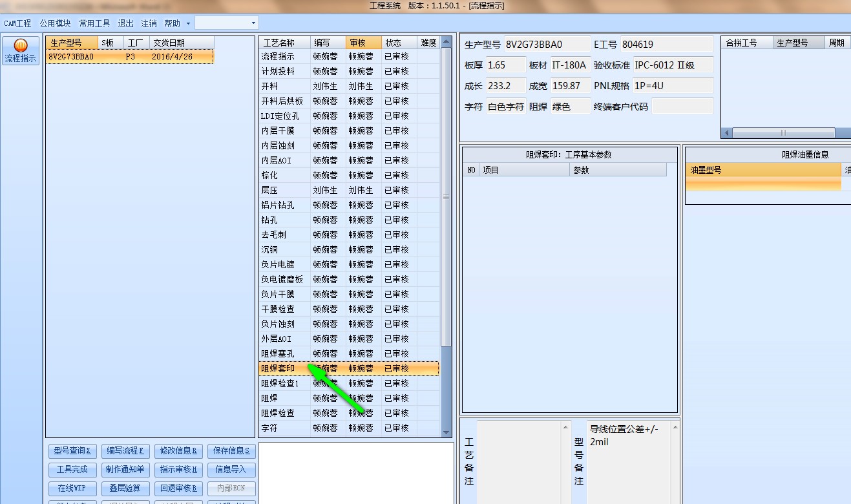The width and height of the screenshot is (851, 504).
Task: Select the 内层蚀刻 process row
Action: (x=349, y=145)
